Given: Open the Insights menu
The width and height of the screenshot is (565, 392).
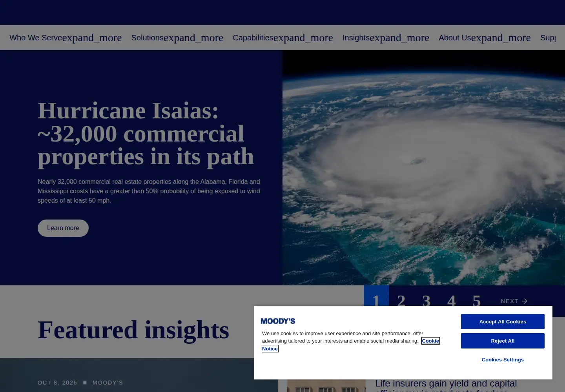Looking at the screenshot, I should 386,38.
